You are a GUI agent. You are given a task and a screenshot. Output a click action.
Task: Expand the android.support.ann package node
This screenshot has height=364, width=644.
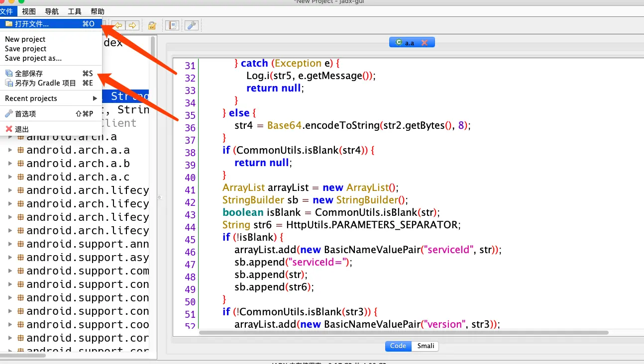(10, 244)
